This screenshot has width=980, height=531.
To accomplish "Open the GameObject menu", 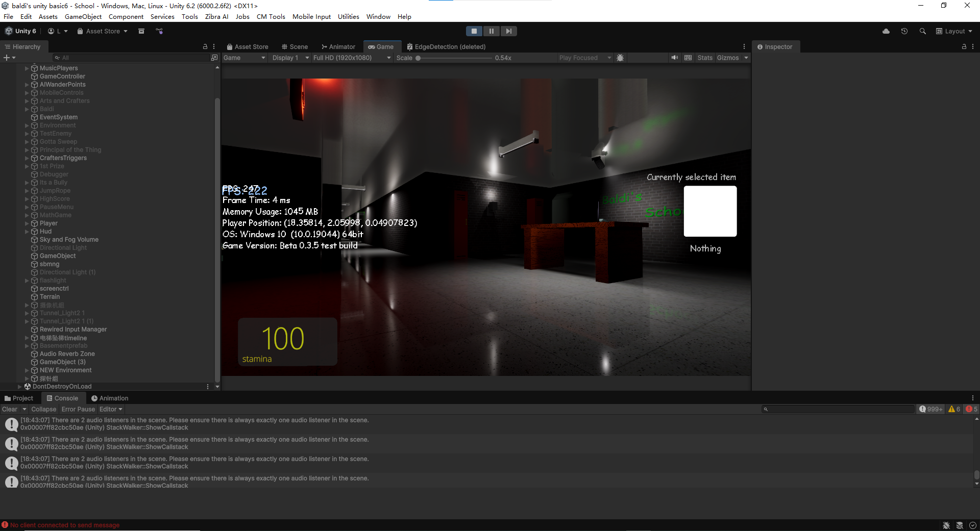I will coord(83,16).
